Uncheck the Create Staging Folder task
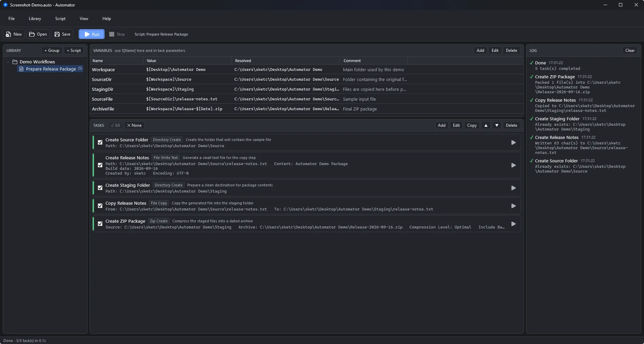This screenshot has width=644, height=344. coord(100,188)
